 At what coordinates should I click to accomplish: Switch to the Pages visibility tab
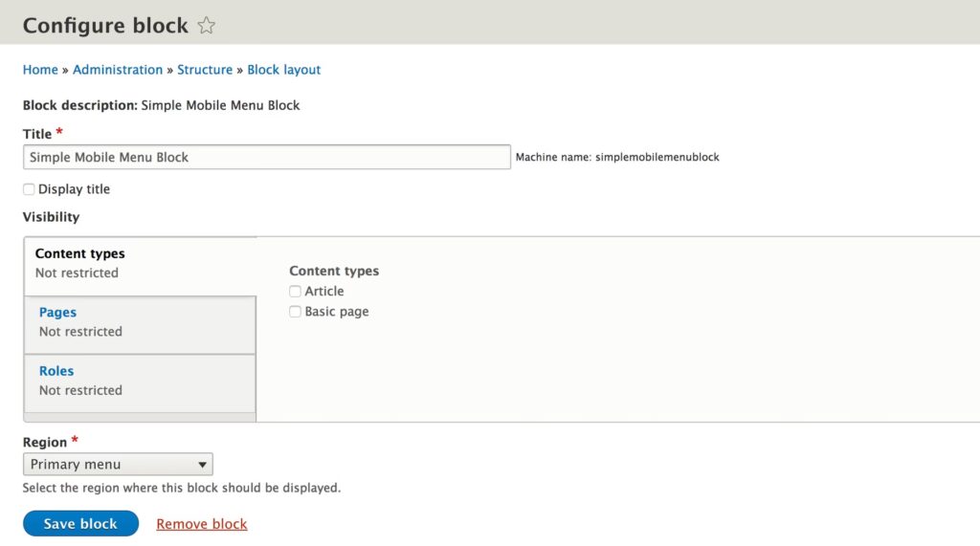pyautogui.click(x=58, y=313)
